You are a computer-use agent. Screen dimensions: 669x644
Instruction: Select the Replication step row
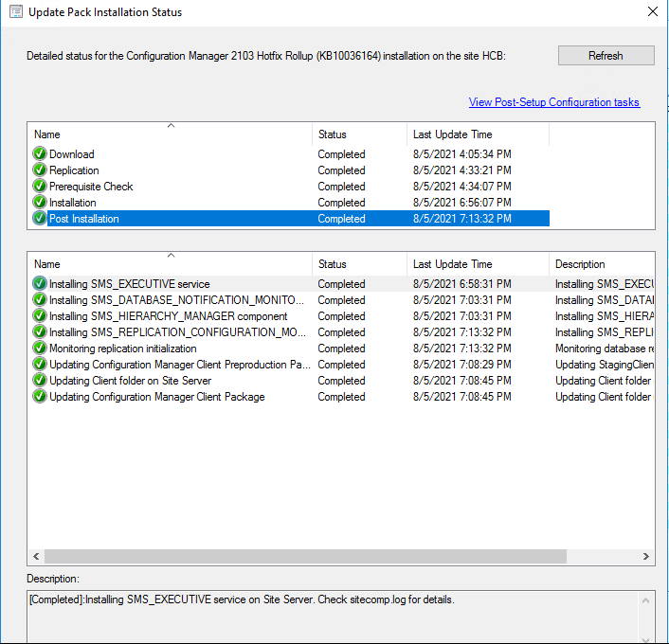coord(290,170)
